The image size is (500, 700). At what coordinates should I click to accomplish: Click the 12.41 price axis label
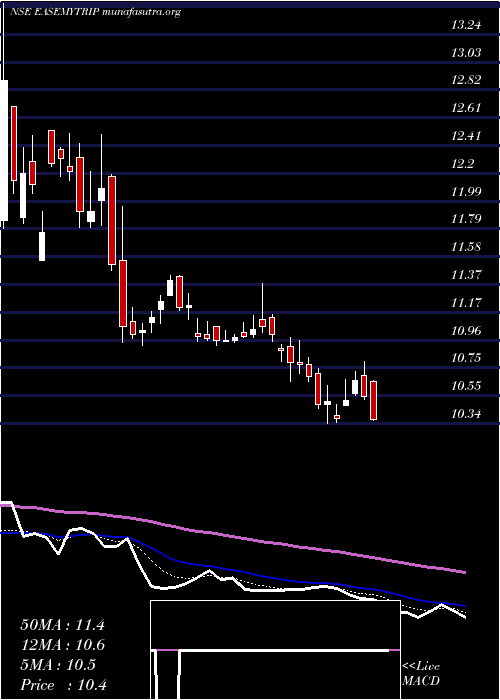coord(466,135)
